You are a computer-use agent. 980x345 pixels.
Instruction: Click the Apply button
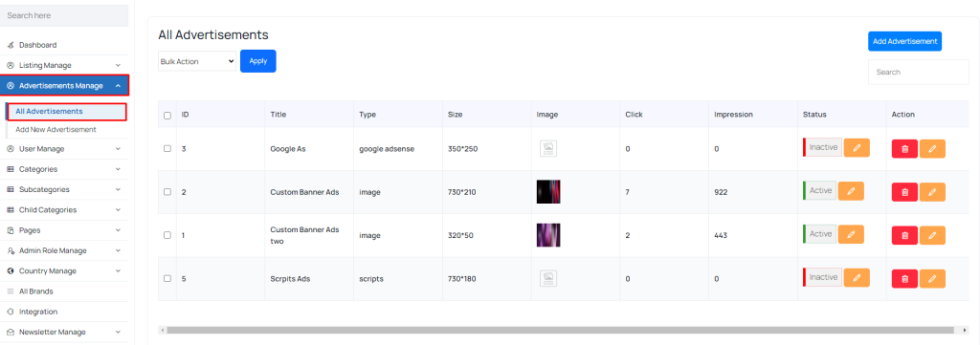[258, 61]
